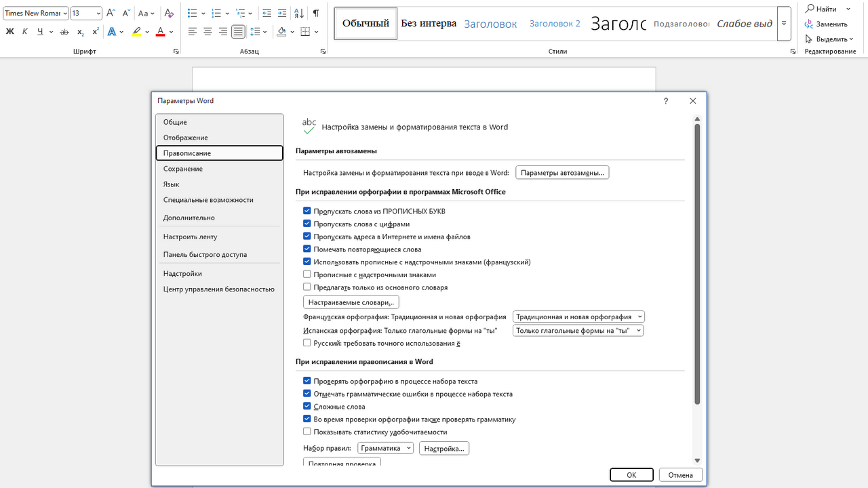Open the French spelling mode dropdown

tap(578, 317)
